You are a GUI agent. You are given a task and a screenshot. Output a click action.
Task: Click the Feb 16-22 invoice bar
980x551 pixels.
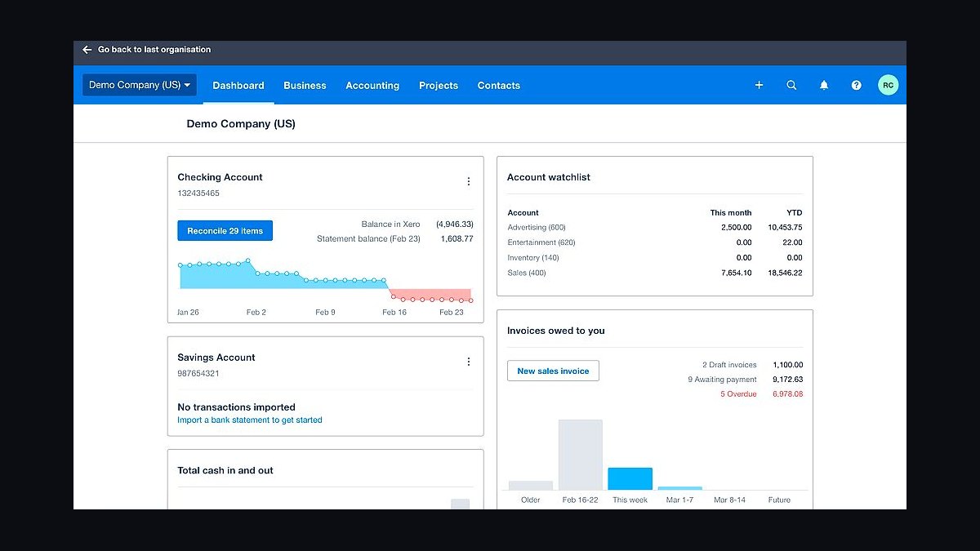(581, 455)
